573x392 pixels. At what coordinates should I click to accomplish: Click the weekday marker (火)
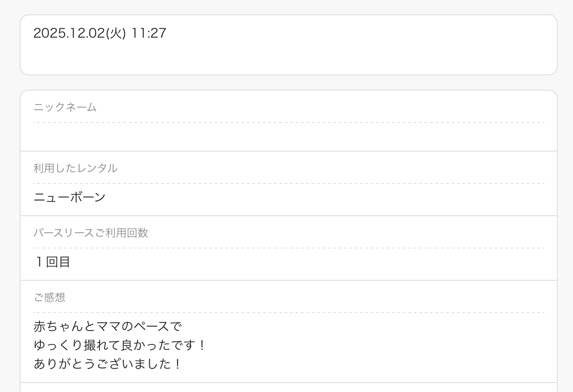(115, 33)
